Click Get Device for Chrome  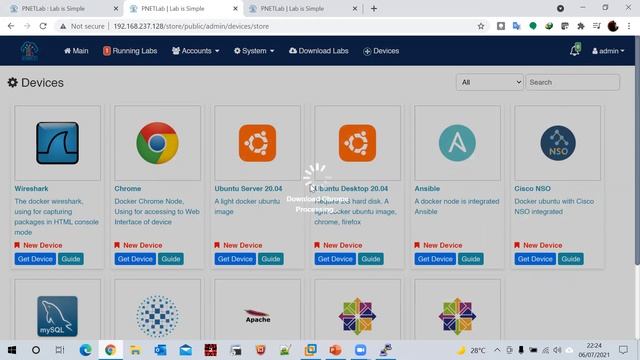point(135,259)
